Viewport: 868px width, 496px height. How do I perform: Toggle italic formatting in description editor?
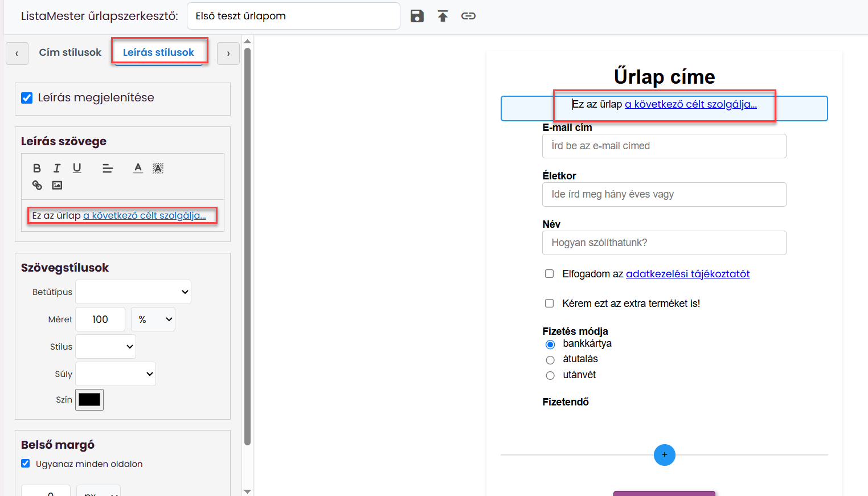(57, 168)
